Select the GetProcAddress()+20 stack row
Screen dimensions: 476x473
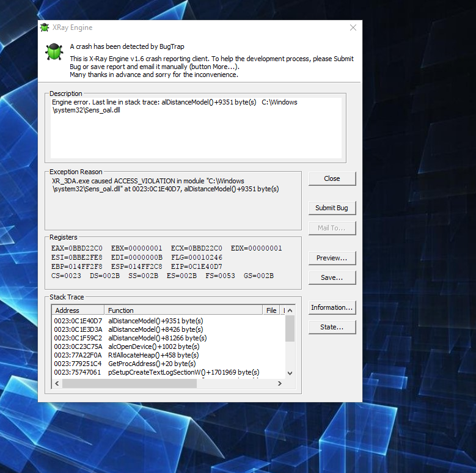pos(169,364)
